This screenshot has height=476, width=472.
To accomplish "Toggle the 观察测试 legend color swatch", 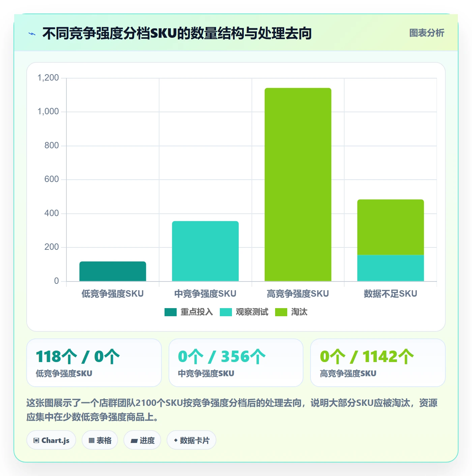I will pos(226,312).
